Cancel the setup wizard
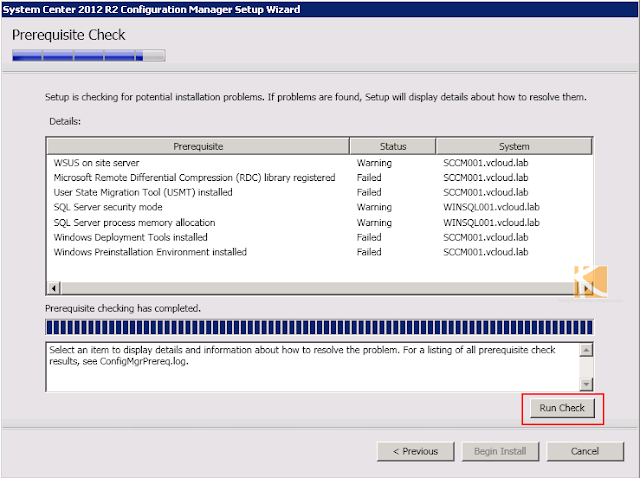 point(585,451)
